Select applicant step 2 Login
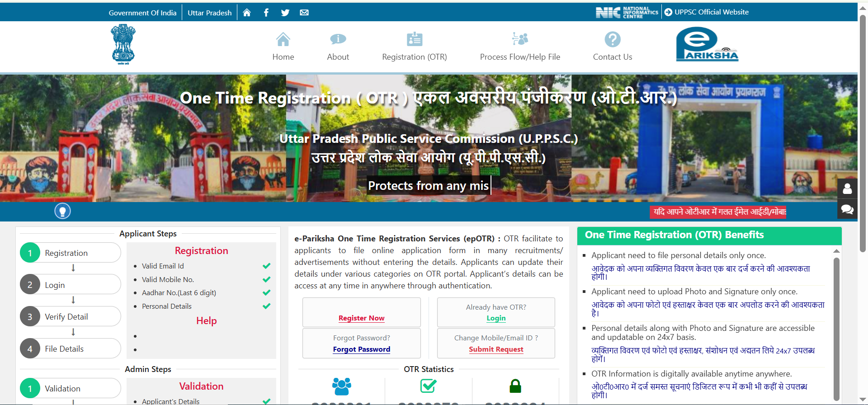The height and width of the screenshot is (405, 868). [71, 285]
